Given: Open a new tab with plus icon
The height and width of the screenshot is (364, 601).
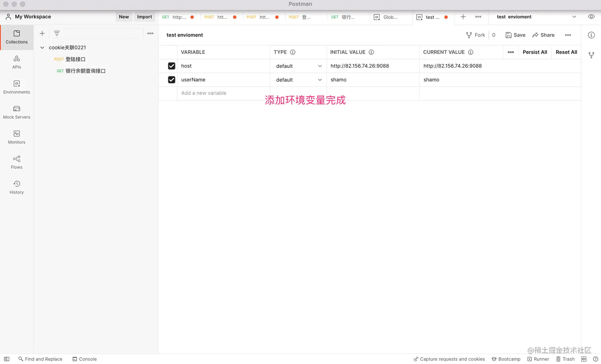Looking at the screenshot, I should click(x=463, y=17).
